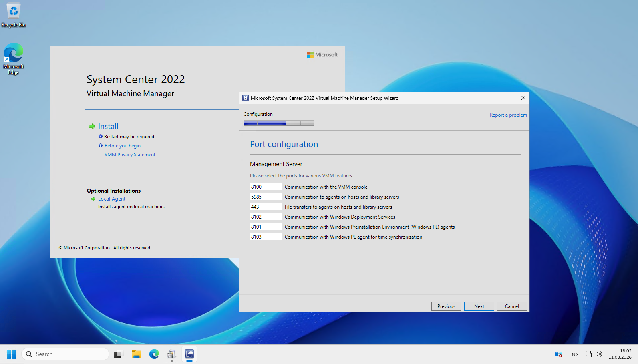Click 'Please select the ports for various VMM features.'

click(302, 176)
